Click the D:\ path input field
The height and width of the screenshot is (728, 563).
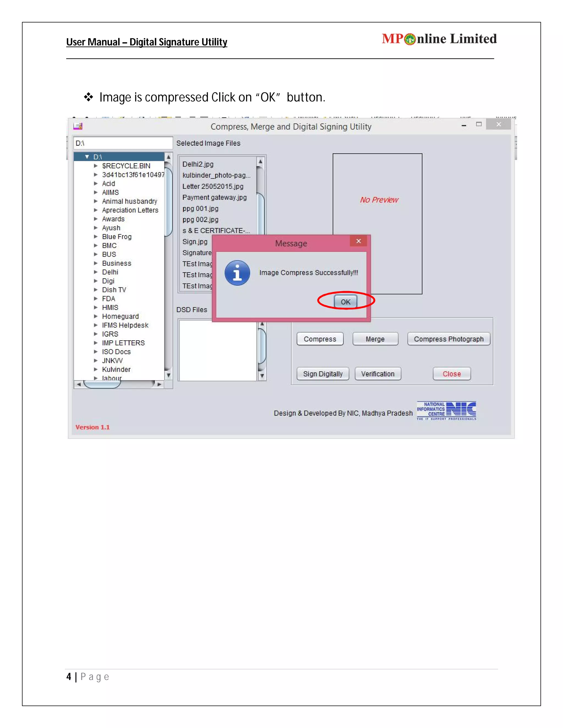123,143
